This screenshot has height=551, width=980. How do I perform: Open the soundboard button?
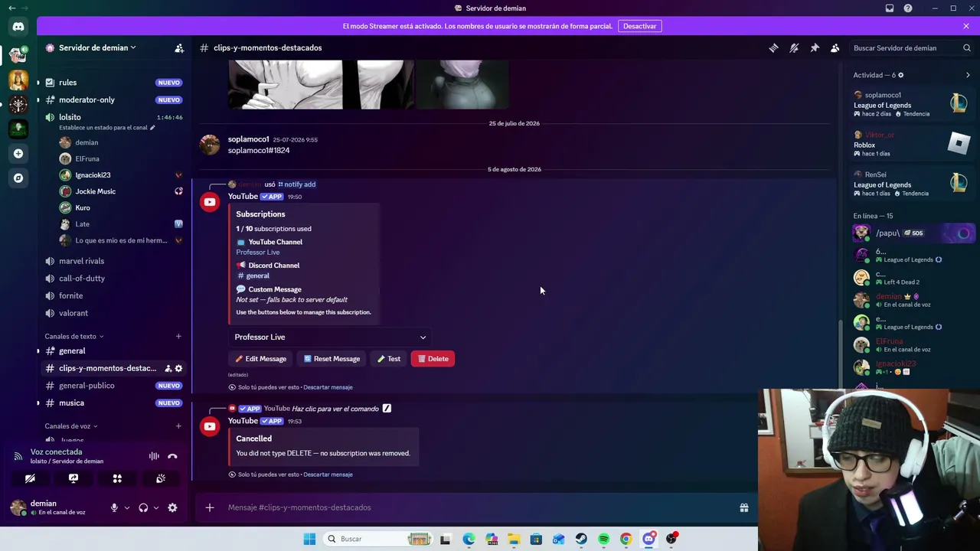point(161,478)
